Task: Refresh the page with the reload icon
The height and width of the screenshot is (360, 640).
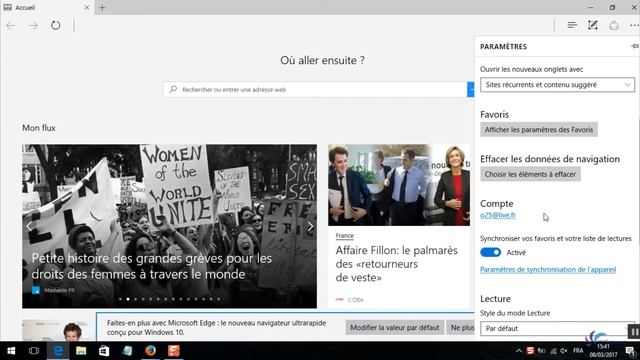Action: tap(56, 25)
